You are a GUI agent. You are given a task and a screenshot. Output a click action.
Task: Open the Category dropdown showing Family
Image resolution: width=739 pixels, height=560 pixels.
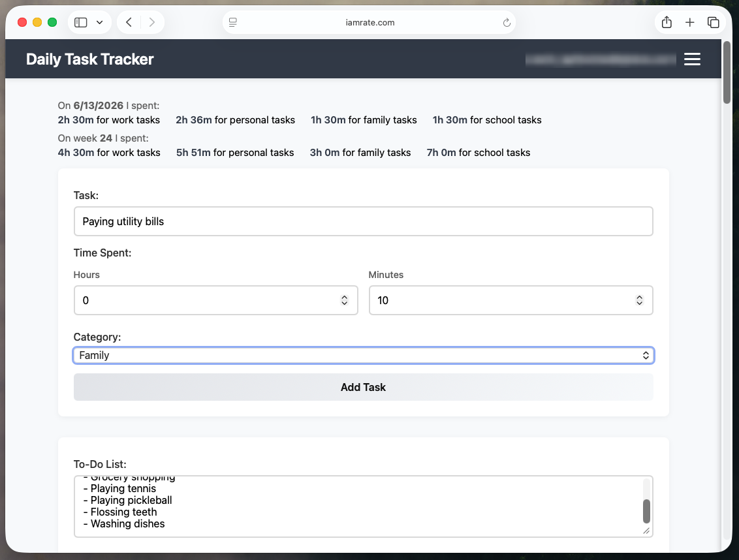[x=364, y=356]
